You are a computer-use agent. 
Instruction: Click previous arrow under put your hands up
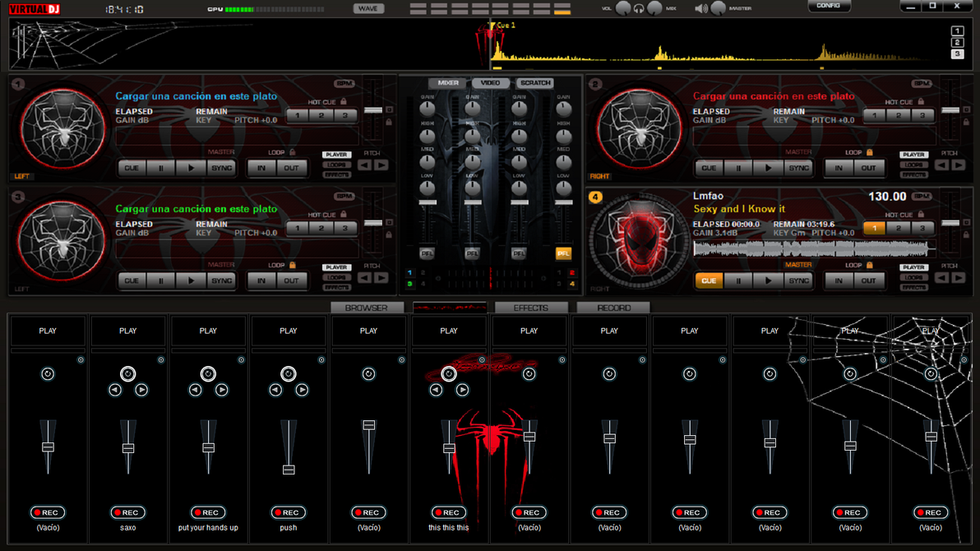coord(196,391)
